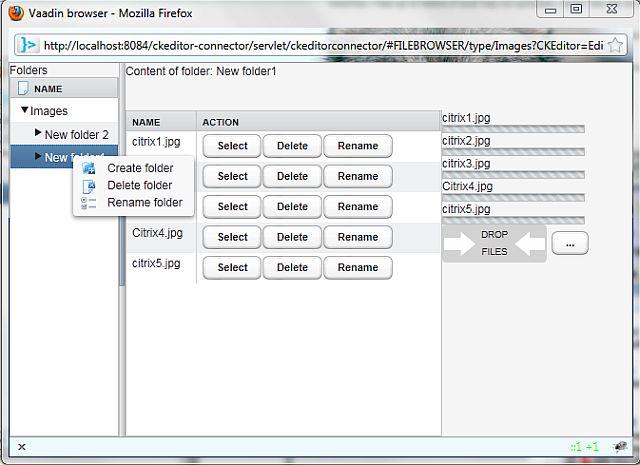Click Folders tree Name column header
The height and width of the screenshot is (465, 640).
64,88
